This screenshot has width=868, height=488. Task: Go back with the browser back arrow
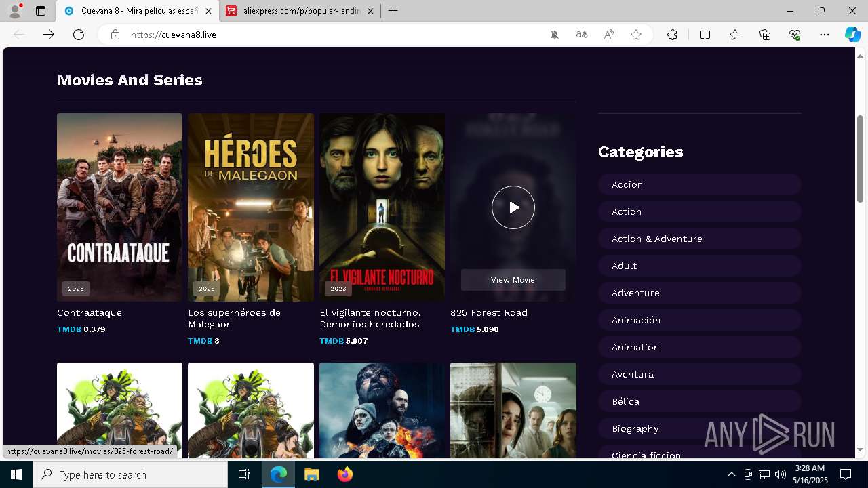tap(19, 35)
